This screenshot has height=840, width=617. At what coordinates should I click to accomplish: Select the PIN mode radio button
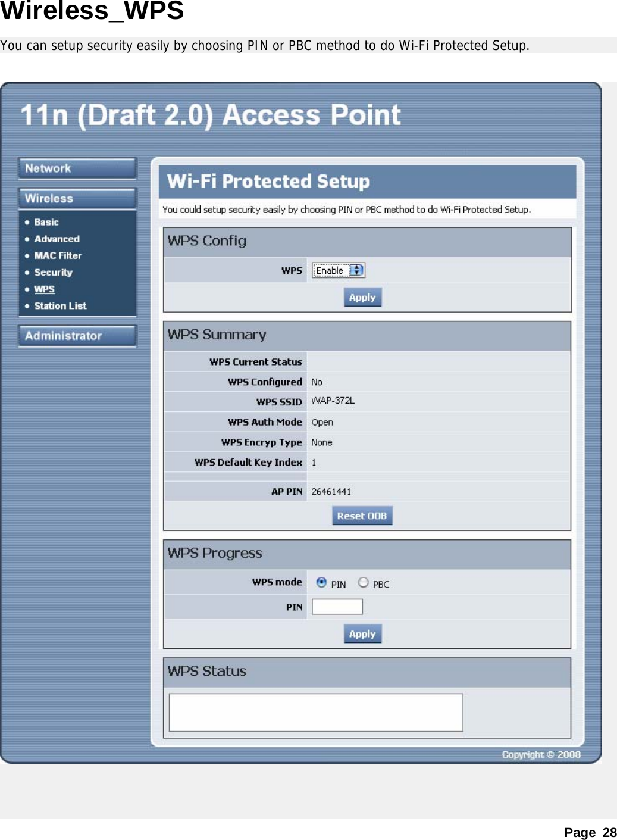click(321, 582)
